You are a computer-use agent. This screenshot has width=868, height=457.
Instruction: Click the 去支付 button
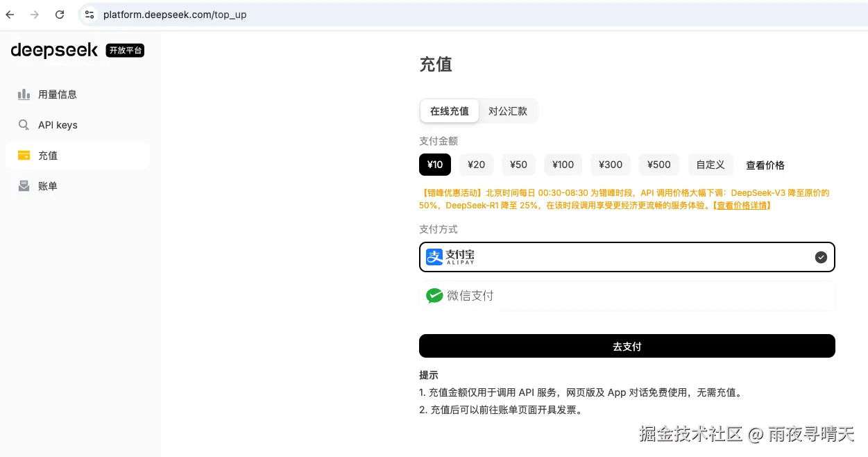point(627,346)
